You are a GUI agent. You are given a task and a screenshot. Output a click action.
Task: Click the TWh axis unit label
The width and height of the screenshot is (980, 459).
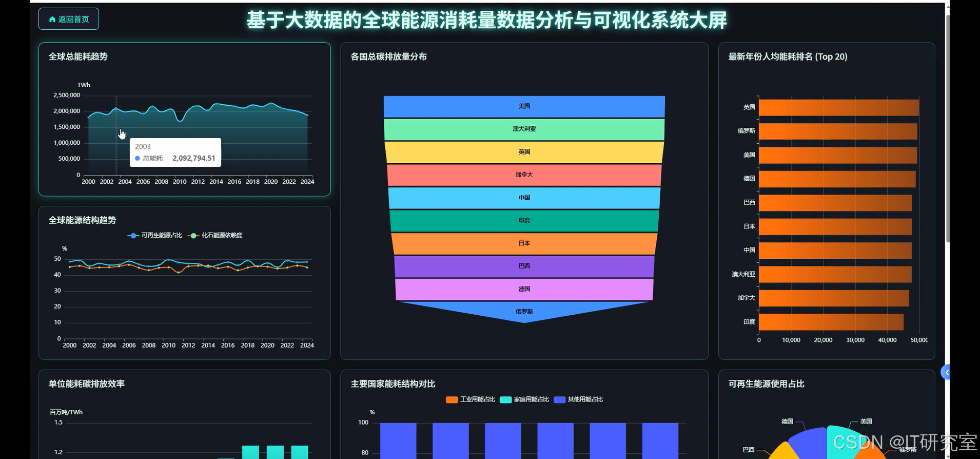[84, 85]
